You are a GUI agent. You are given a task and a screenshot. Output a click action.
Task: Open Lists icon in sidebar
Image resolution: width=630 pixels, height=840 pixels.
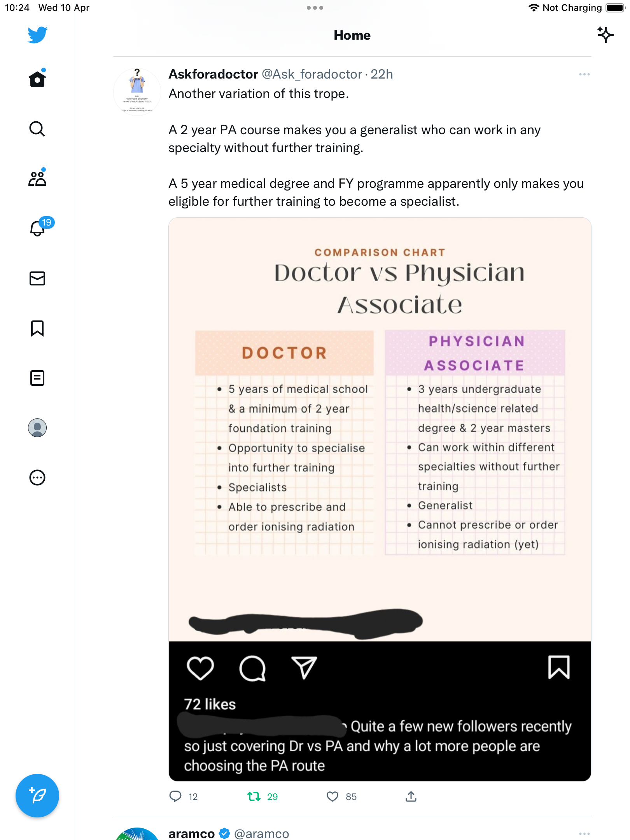(37, 378)
